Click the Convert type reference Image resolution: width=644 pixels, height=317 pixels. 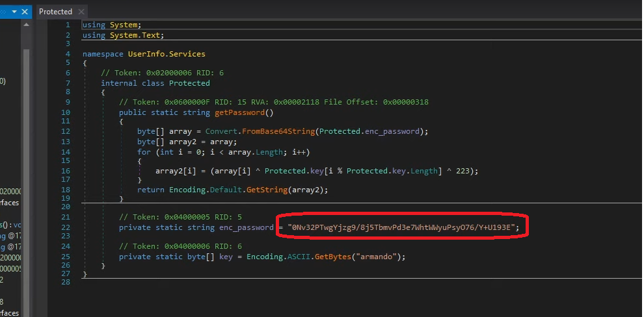[x=221, y=131]
